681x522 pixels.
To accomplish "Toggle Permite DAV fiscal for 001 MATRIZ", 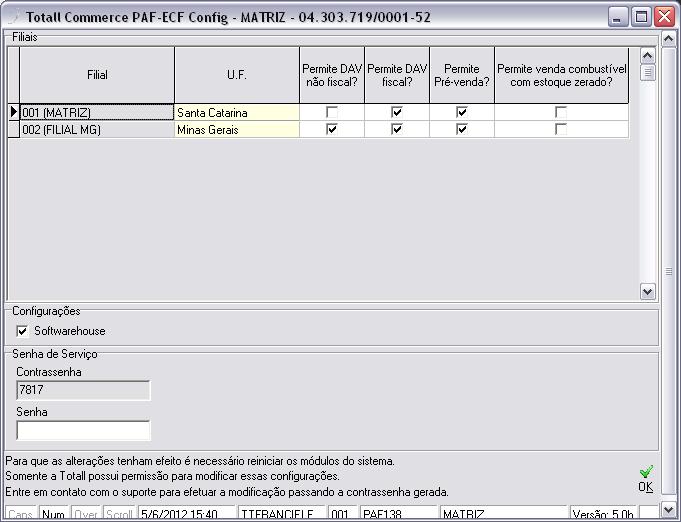I will pos(397,112).
